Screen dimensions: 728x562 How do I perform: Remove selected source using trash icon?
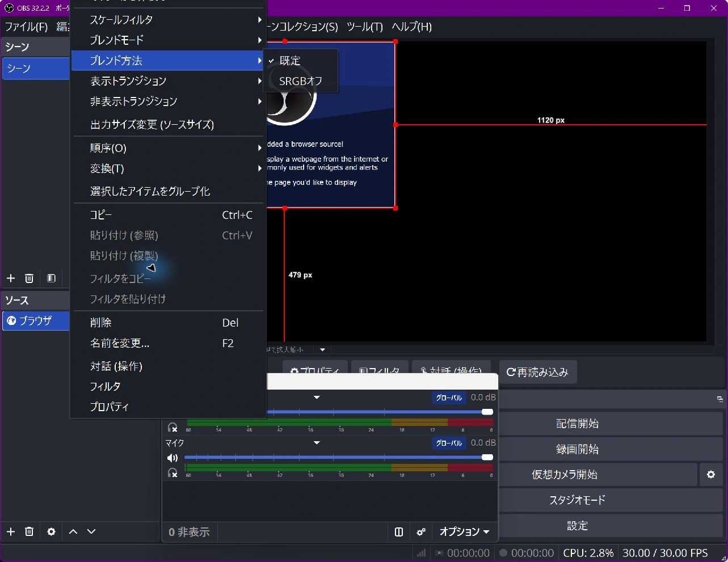(29, 531)
